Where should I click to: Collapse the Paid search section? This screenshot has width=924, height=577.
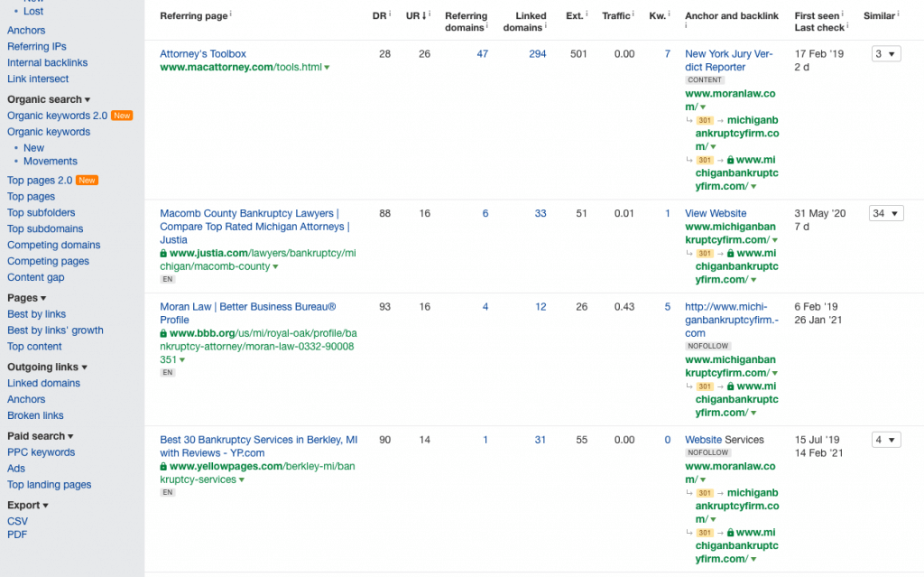(x=40, y=436)
